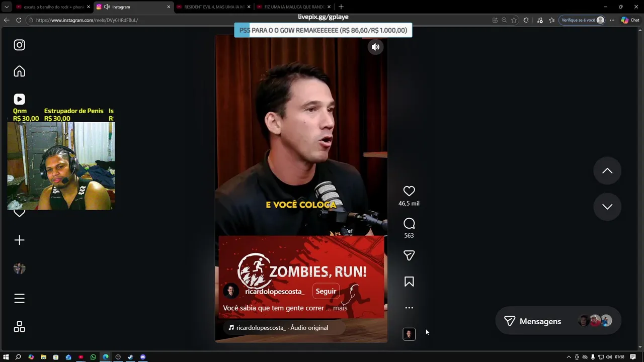Open tab search dropdown arrow
The width and height of the screenshot is (644, 362).
6,7
